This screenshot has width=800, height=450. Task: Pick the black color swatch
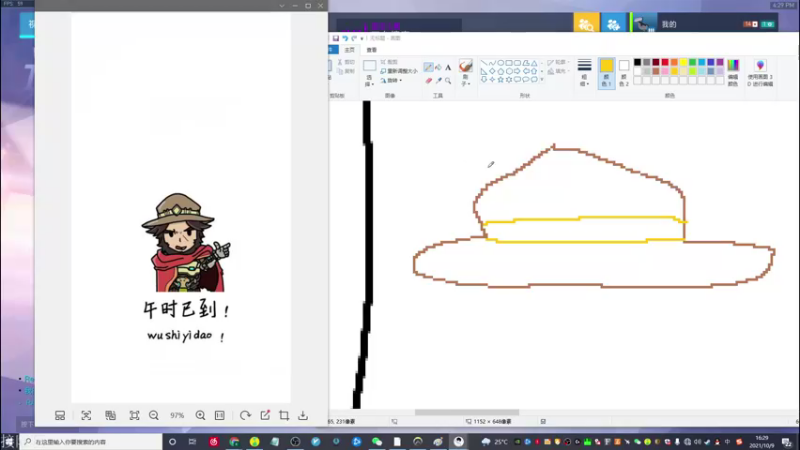pyautogui.click(x=637, y=62)
